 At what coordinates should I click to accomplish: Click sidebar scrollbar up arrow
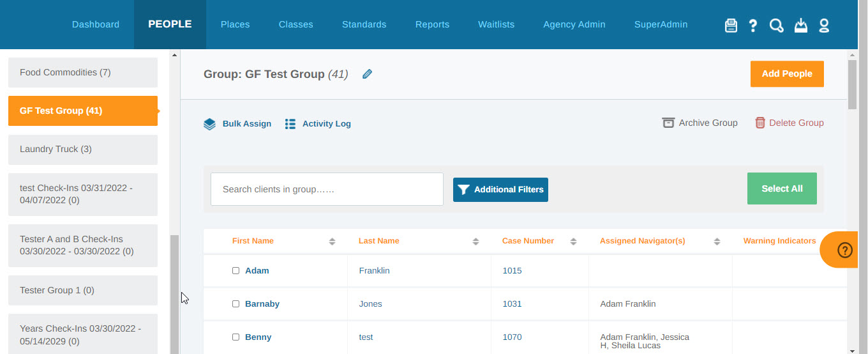[x=175, y=55]
